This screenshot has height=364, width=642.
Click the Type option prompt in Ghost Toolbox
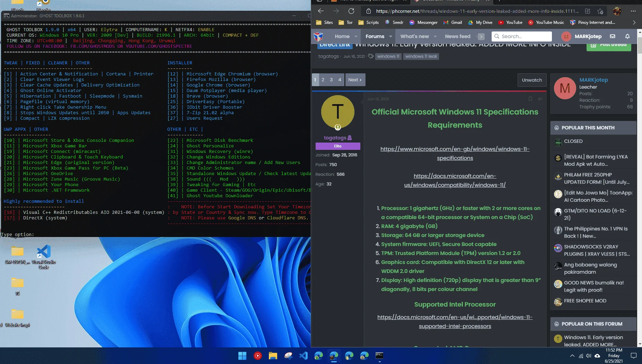(17, 234)
